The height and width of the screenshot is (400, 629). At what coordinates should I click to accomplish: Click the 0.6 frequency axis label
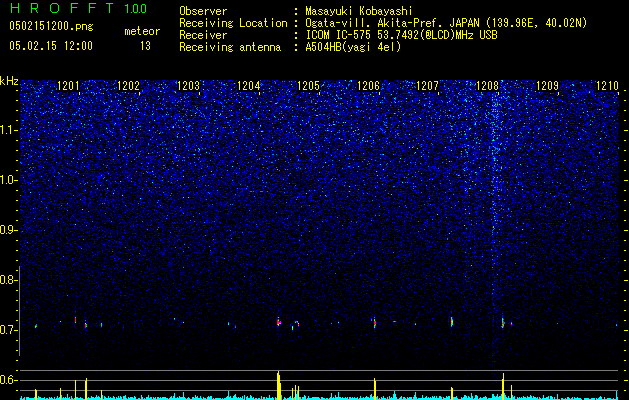point(7,380)
